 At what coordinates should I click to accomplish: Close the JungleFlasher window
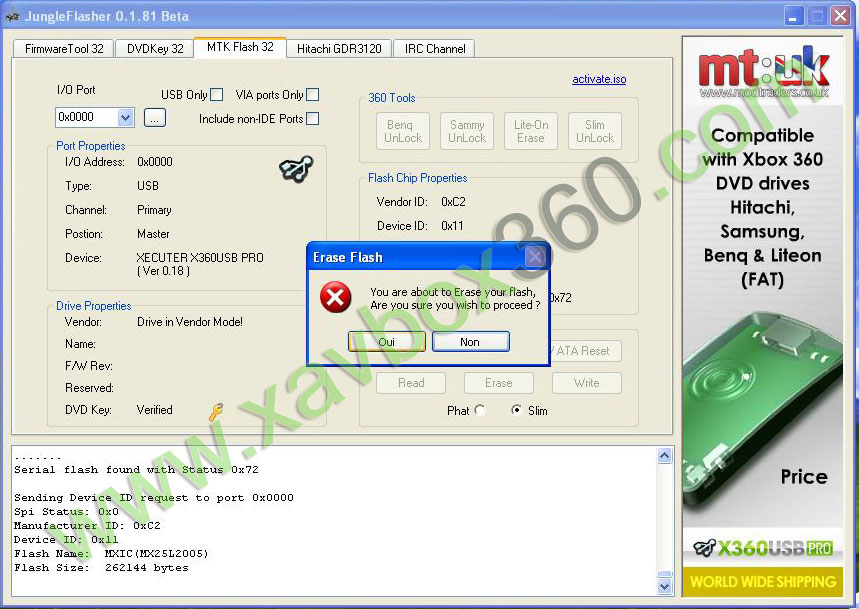840,16
